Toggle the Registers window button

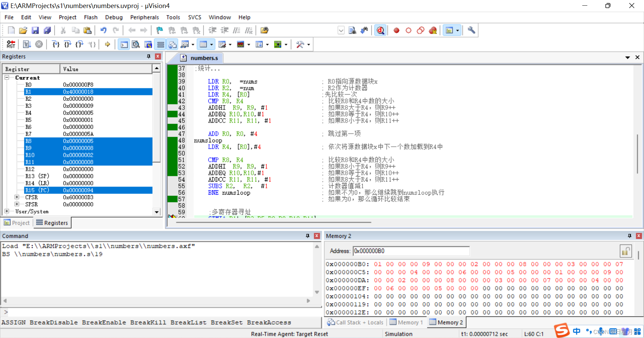[161, 44]
